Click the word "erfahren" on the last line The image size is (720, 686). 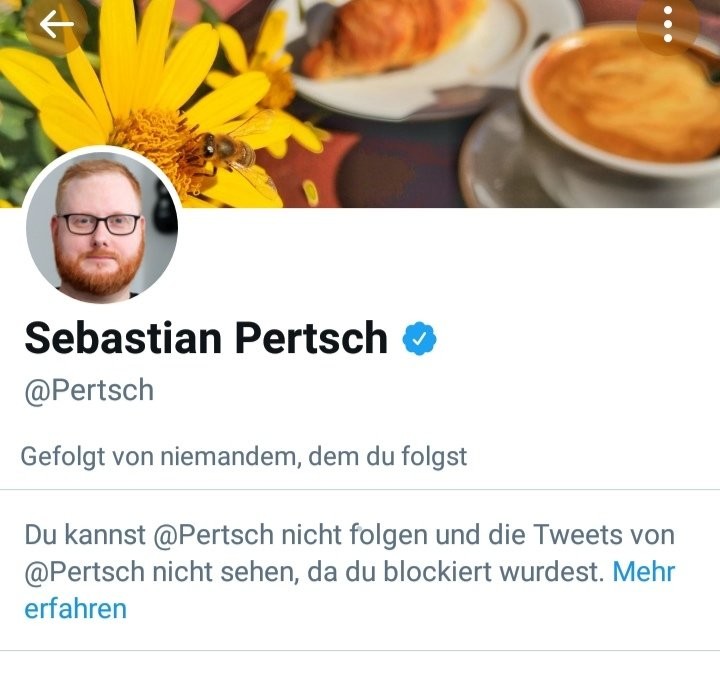click(x=75, y=608)
